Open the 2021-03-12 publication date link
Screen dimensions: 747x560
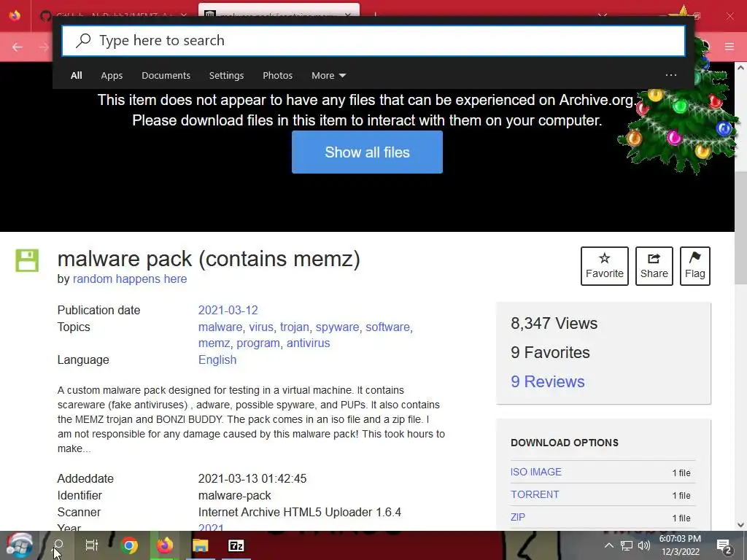(228, 310)
